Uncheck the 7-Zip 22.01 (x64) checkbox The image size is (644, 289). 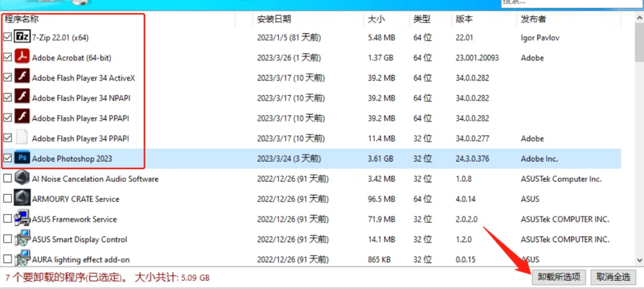[7, 38]
